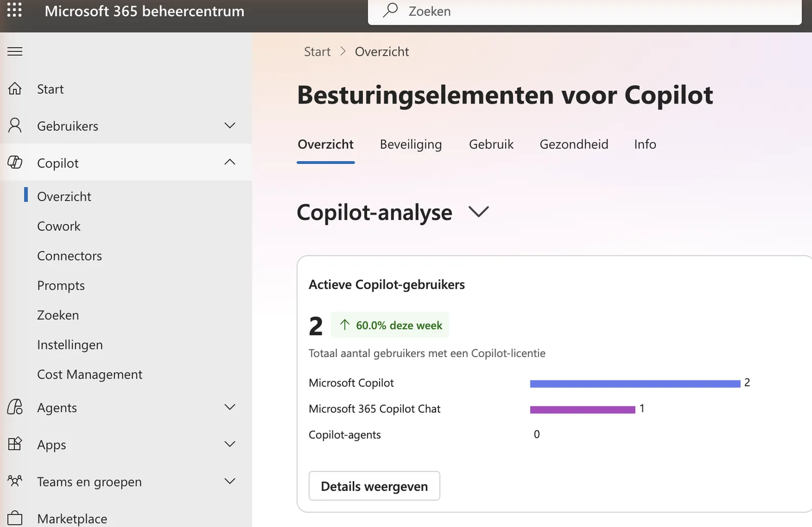Click the Start home icon
The width and height of the screenshot is (812, 527).
click(x=15, y=89)
